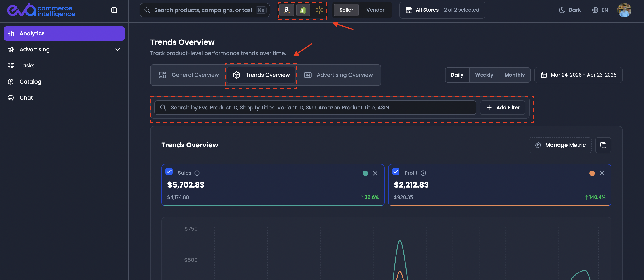The height and width of the screenshot is (280, 644).
Task: Switch to Advertising Overview tab
Action: click(338, 75)
